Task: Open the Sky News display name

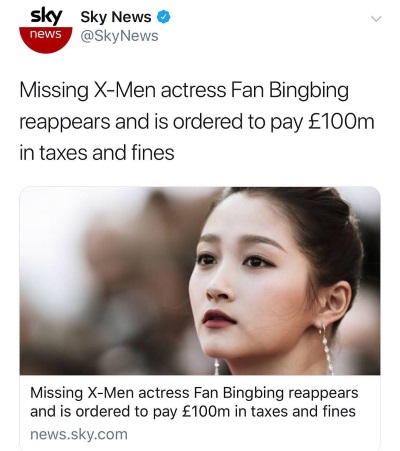Action: tap(116, 17)
